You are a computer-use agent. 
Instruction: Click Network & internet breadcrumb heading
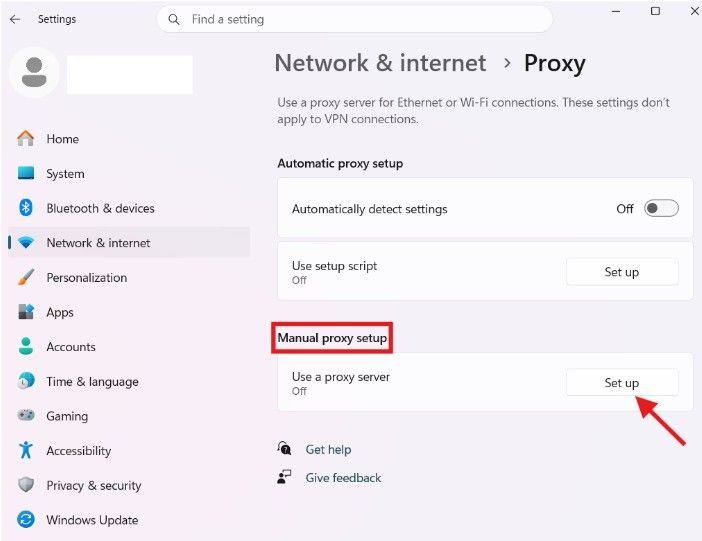[380, 63]
